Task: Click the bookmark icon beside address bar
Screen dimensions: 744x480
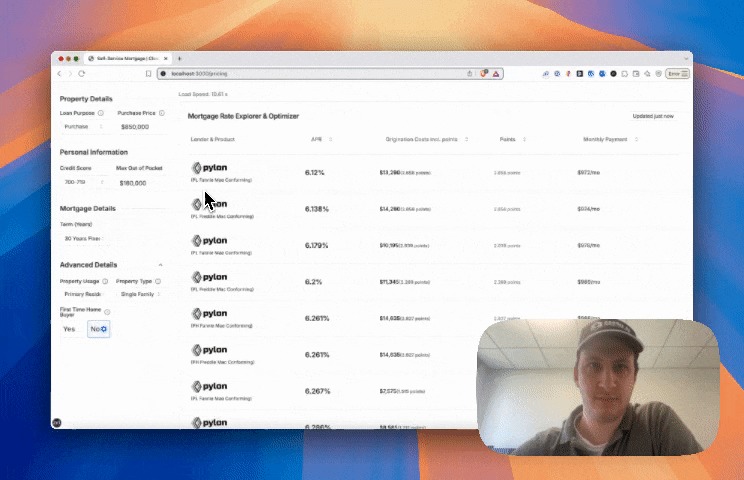Action: (149, 74)
